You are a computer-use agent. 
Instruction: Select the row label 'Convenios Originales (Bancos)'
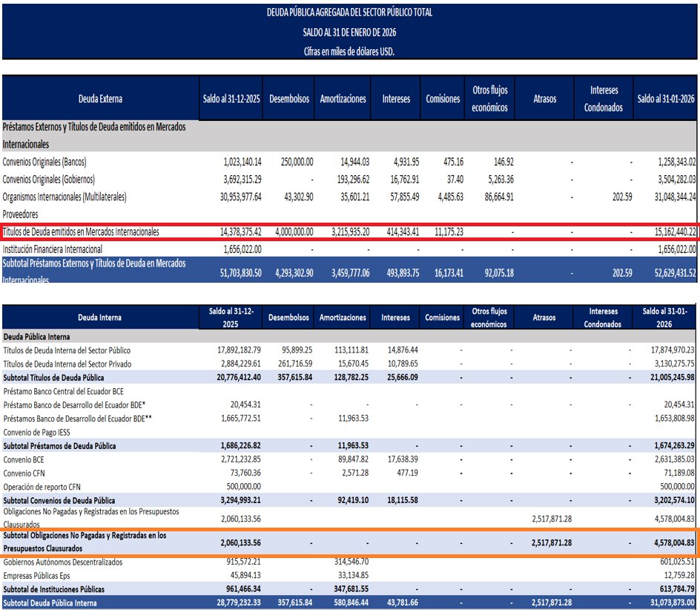44,162
